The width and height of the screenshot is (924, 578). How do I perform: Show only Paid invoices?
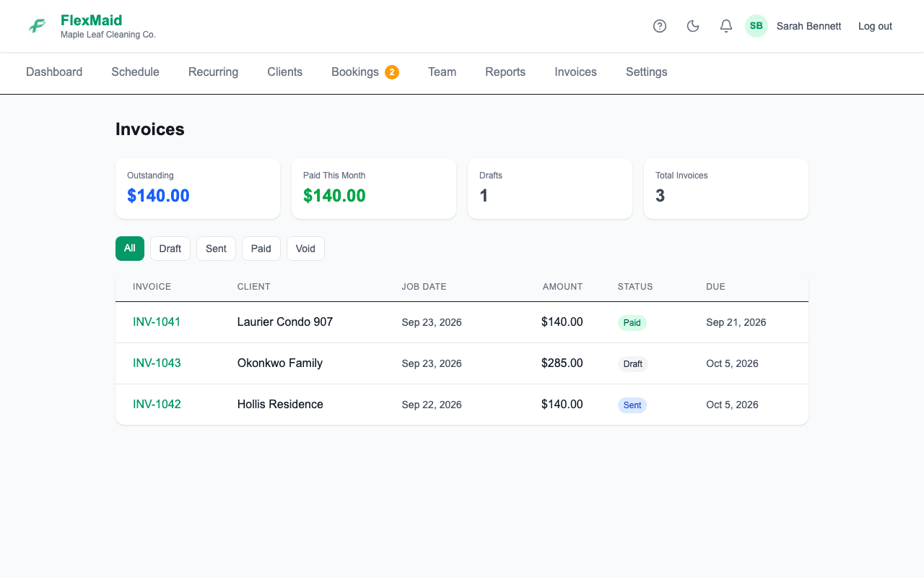(x=261, y=249)
